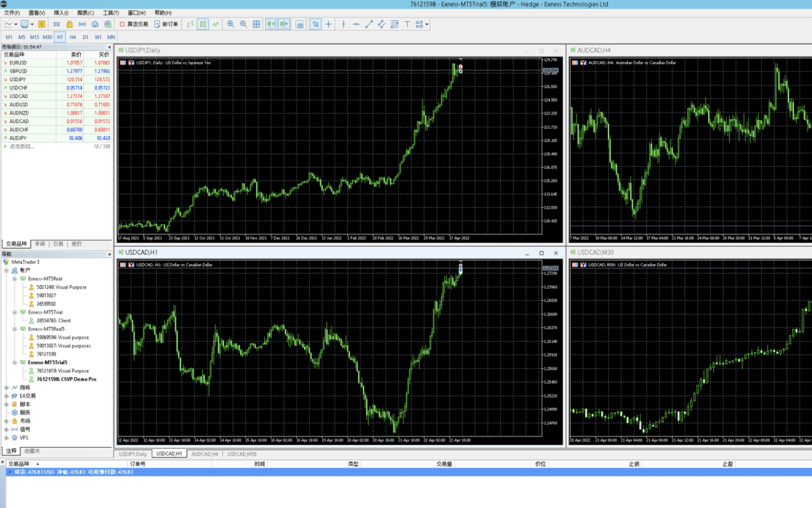Image resolution: width=812 pixels, height=508 pixels.
Task: Expand the 脚本 scripts tree node
Action: pos(6,404)
